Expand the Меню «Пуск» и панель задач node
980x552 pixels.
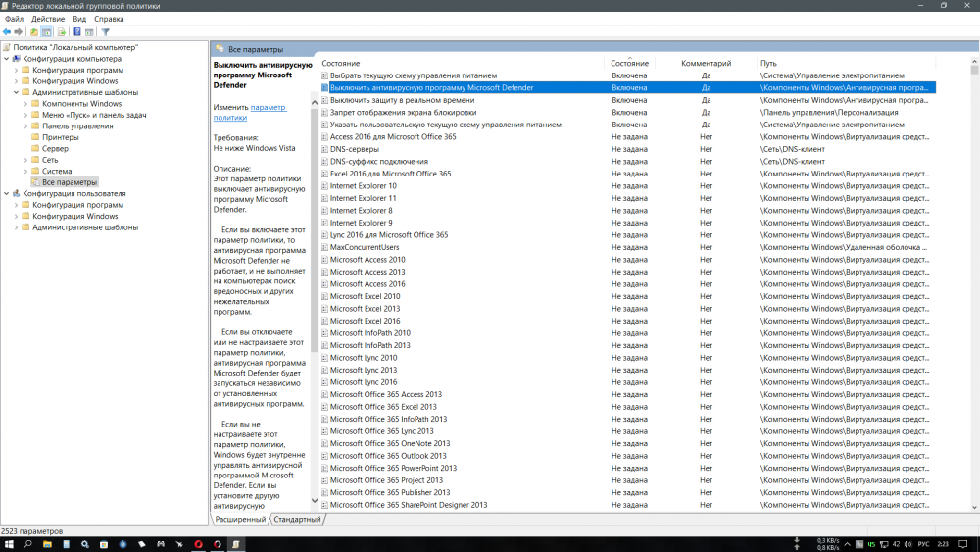point(26,115)
